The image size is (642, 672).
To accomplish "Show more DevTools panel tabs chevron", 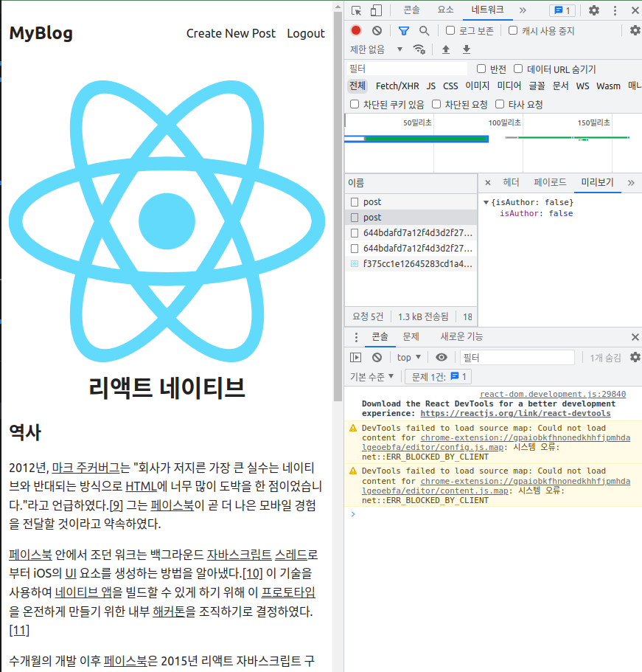I will pos(523,10).
